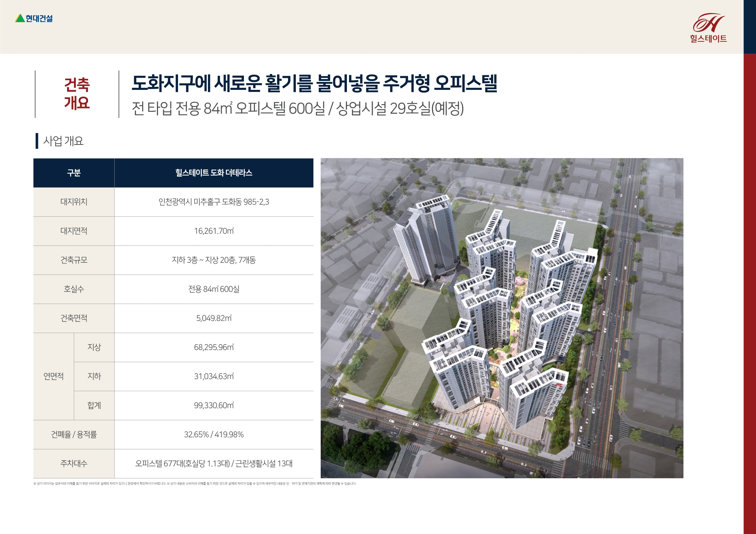Select the 연면적 merged row label

pyautogui.click(x=54, y=376)
